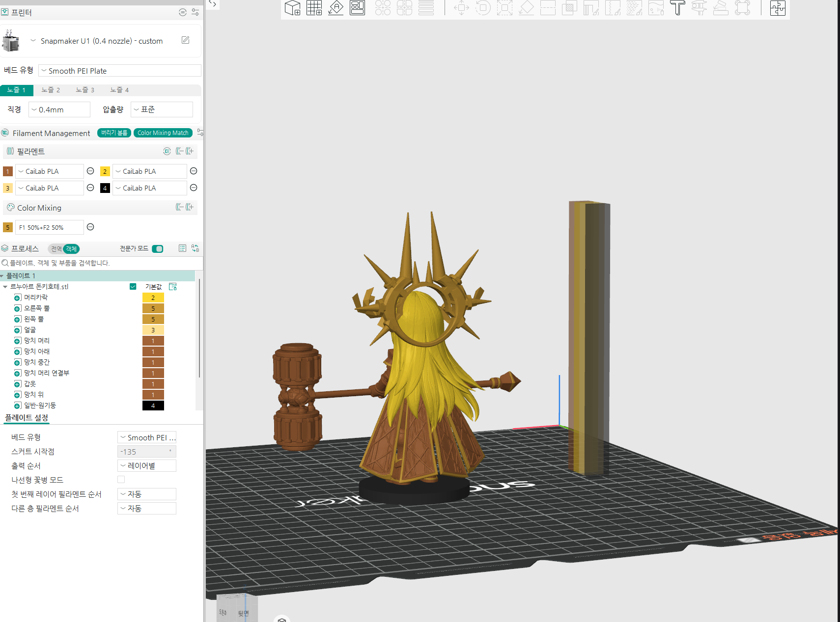The height and width of the screenshot is (622, 840).
Task: Select the Cut tool icon
Action: point(548,8)
